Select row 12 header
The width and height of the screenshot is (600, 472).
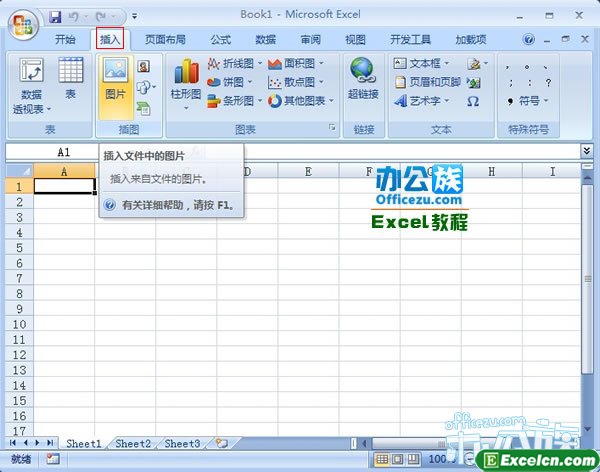tap(20, 354)
